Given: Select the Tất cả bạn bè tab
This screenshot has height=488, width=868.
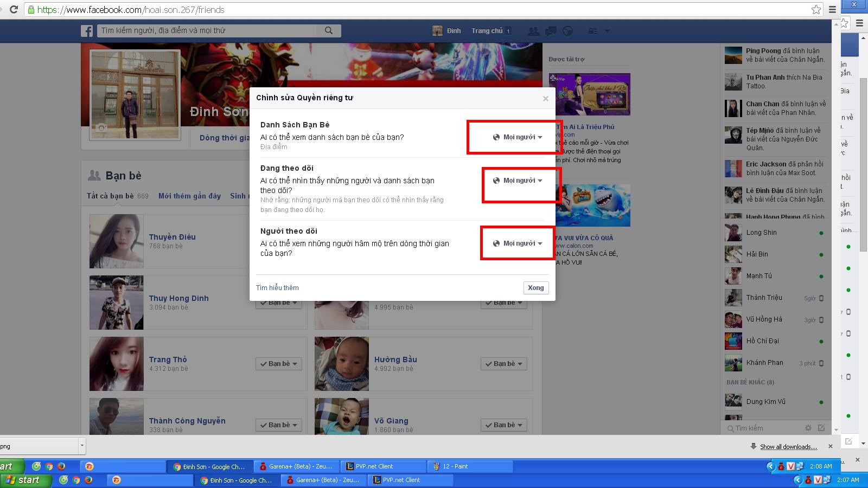Looking at the screenshot, I should click(x=110, y=196).
